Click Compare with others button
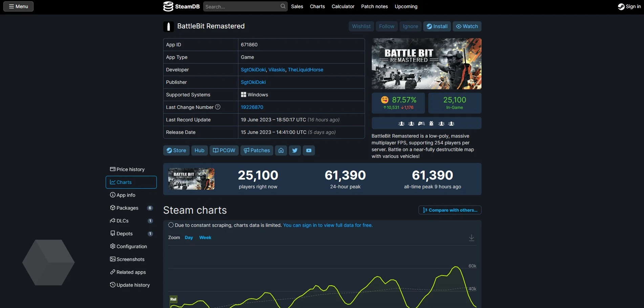The width and height of the screenshot is (644, 308). point(450,210)
